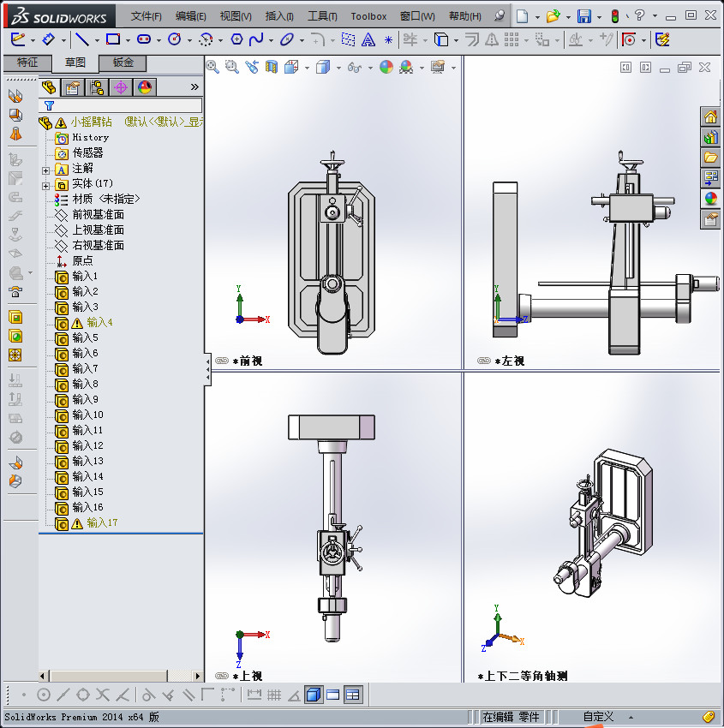
Task: Open the 编辑(E) menu
Action: pyautogui.click(x=190, y=16)
